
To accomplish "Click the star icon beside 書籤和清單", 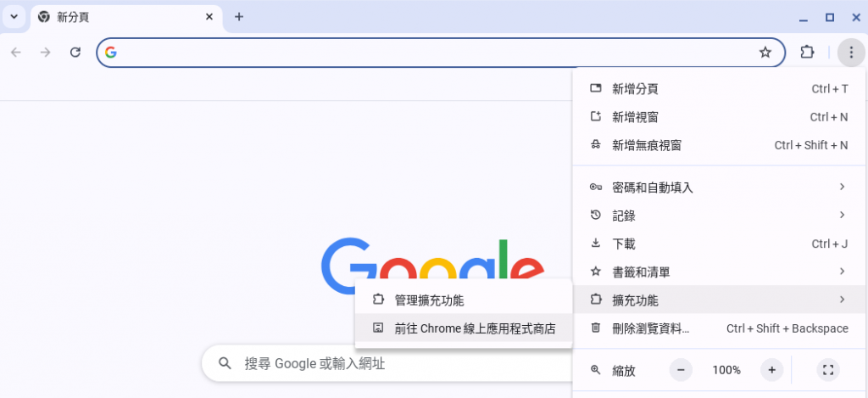I will (x=596, y=272).
